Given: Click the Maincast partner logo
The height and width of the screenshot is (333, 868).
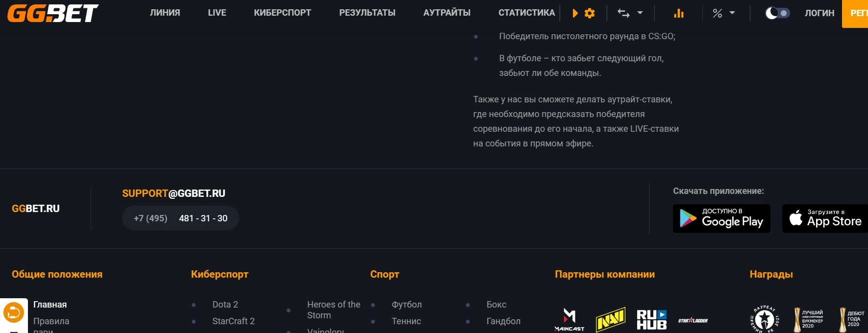Looking at the screenshot, I should click(x=569, y=320).
